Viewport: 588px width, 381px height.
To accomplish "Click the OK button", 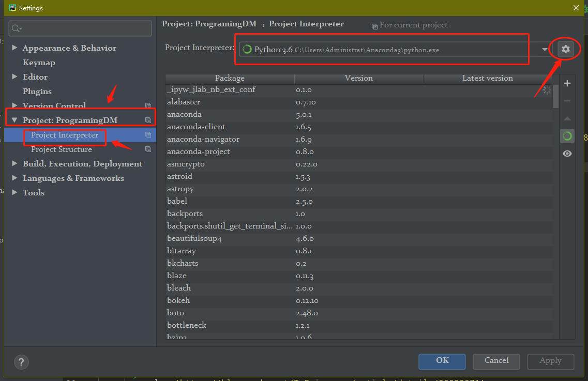I will coord(442,361).
